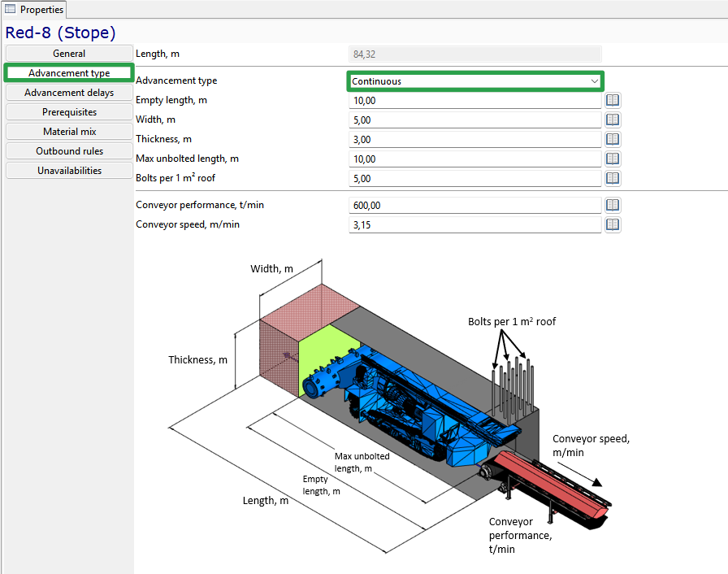The image size is (728, 574).
Task: Click the 'Max unbolted length, m' field label
Action: pos(187,159)
